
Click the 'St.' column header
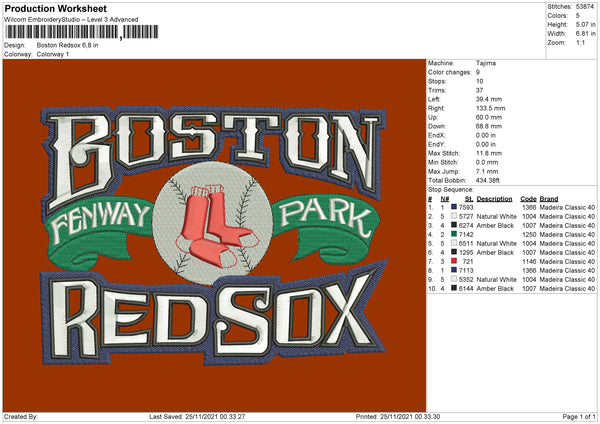coord(469,199)
